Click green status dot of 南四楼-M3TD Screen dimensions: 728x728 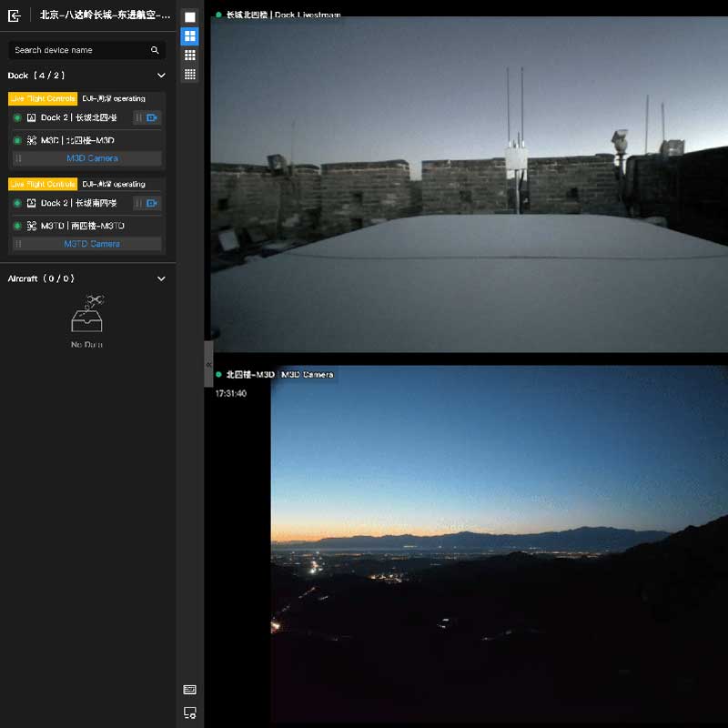(17, 226)
